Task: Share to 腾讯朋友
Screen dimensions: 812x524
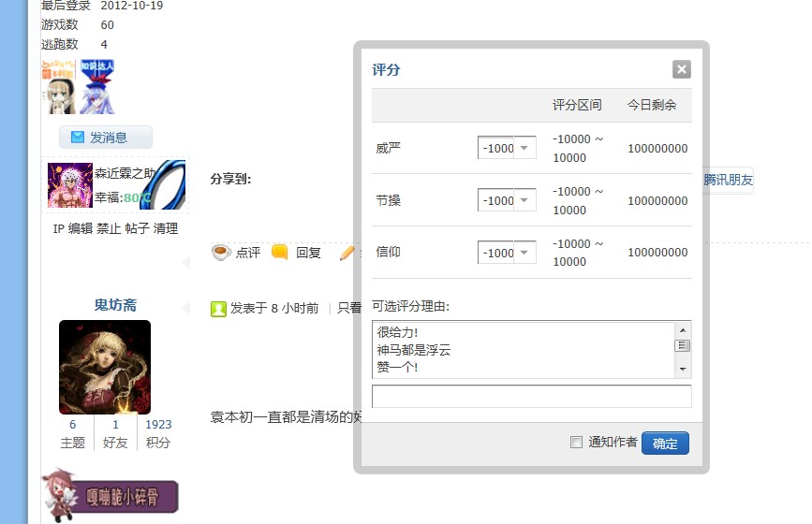Action: tap(728, 180)
